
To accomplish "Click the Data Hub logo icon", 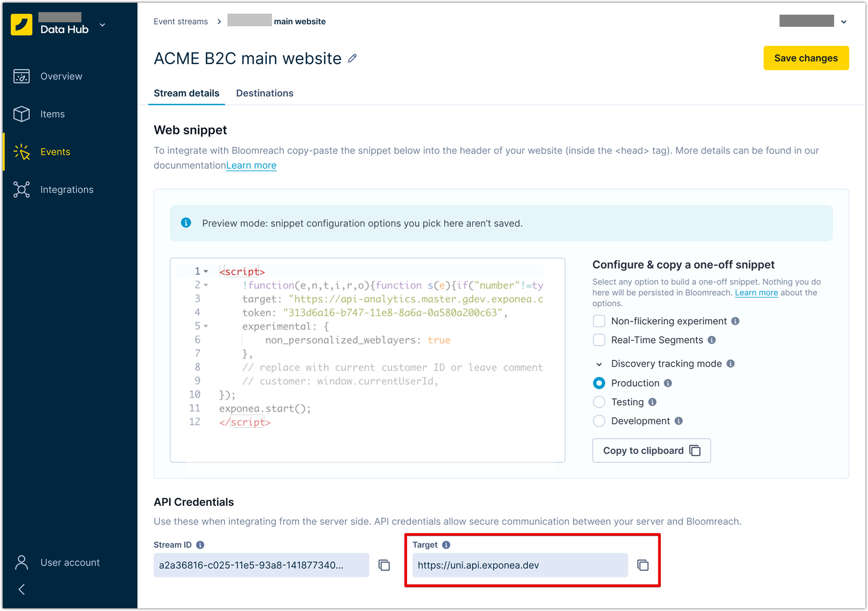I will (x=21, y=24).
